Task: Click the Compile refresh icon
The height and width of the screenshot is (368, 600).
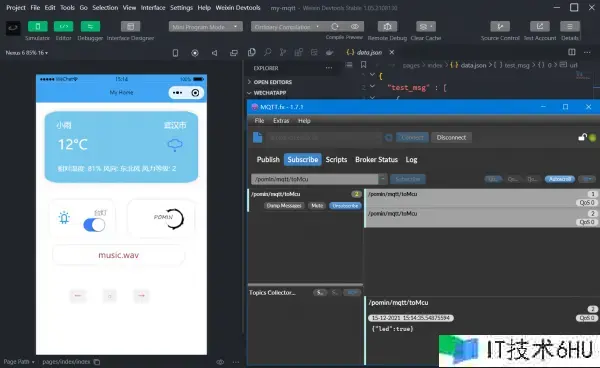Action: [x=335, y=26]
